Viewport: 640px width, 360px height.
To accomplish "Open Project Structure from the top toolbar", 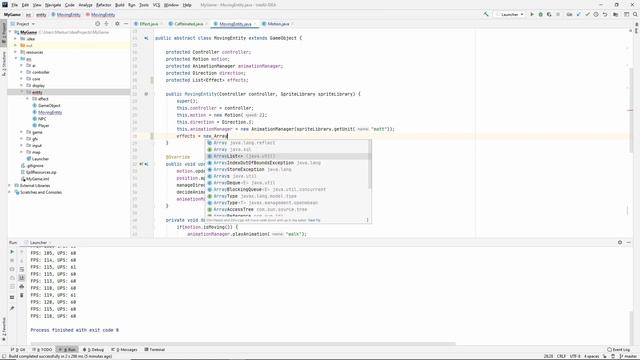I will pyautogui.click(x=616, y=14).
